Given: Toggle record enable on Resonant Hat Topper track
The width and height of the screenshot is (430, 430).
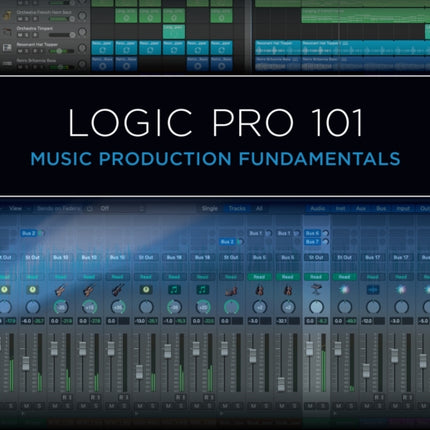Looking at the screenshot, I should pos(34,51).
